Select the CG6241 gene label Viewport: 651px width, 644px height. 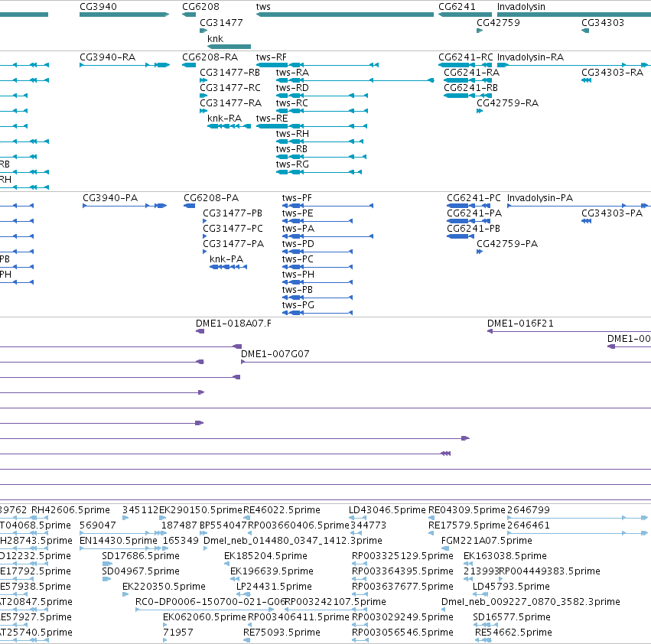click(x=457, y=7)
